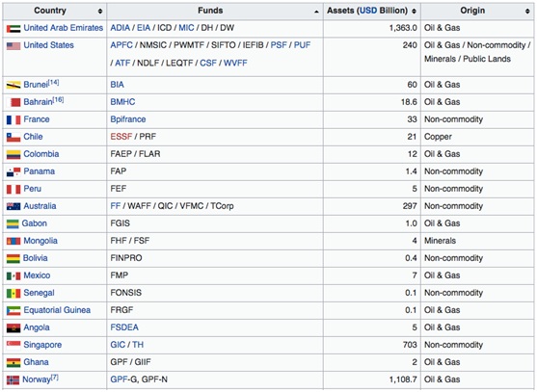Click the Singapore flag icon
This screenshot has width=537, height=392.
(x=13, y=345)
